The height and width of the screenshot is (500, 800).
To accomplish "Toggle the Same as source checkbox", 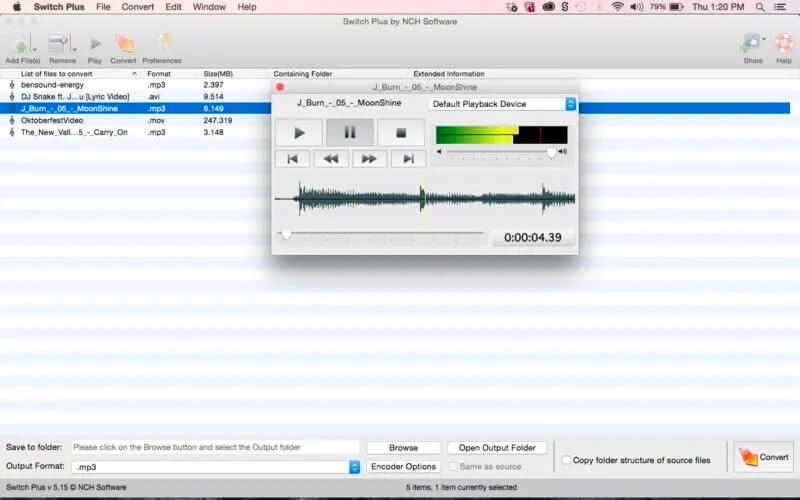I will point(453,466).
